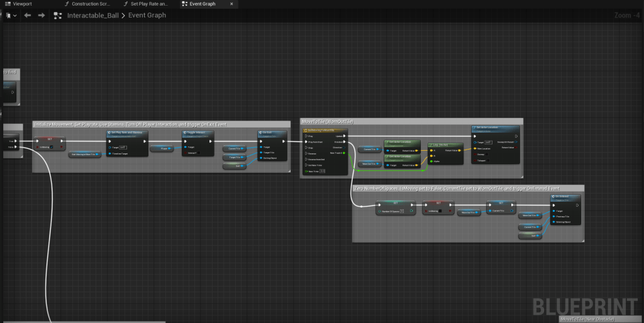The image size is (644, 323).
Task: Select the MoveToTile (WornOutTile) comment header
Action: (328, 121)
